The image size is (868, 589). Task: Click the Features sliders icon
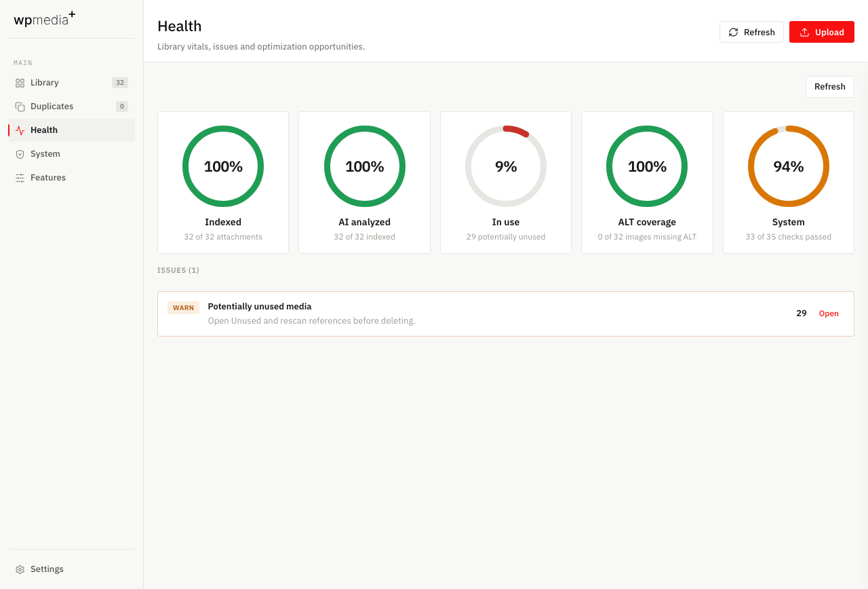click(20, 178)
